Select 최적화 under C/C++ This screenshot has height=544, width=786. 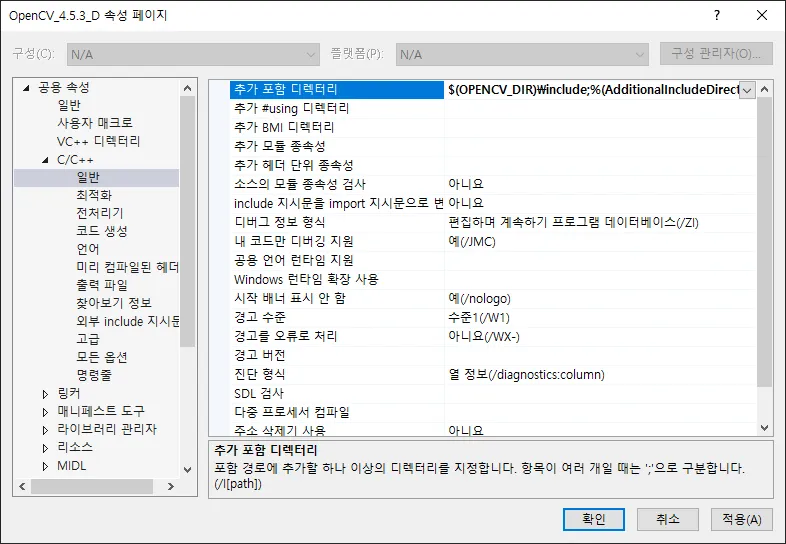[x=94, y=195]
